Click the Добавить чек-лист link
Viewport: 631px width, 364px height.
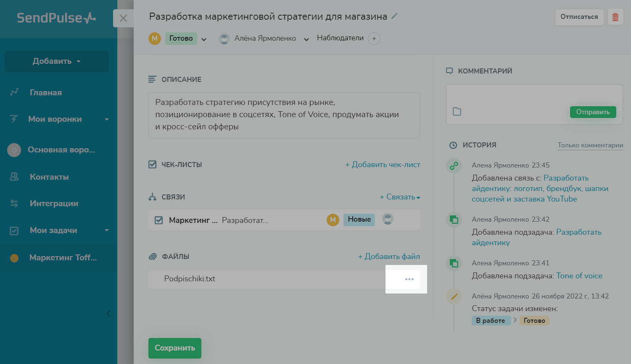coord(383,165)
